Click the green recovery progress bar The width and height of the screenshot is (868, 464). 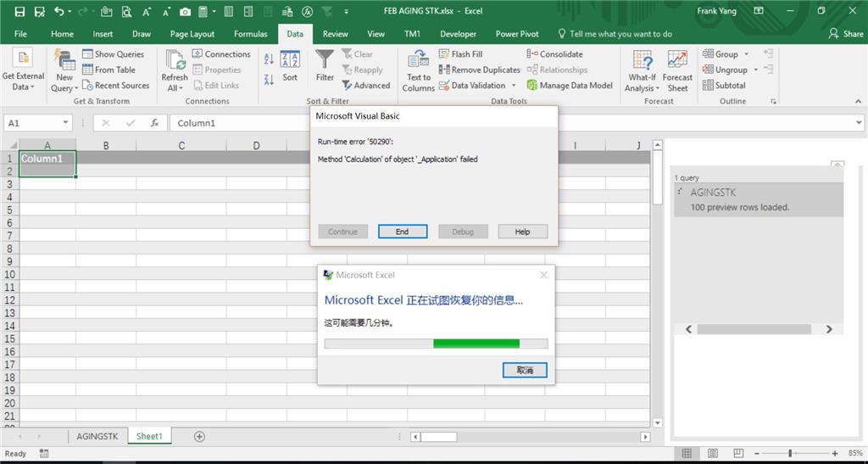[476, 344]
